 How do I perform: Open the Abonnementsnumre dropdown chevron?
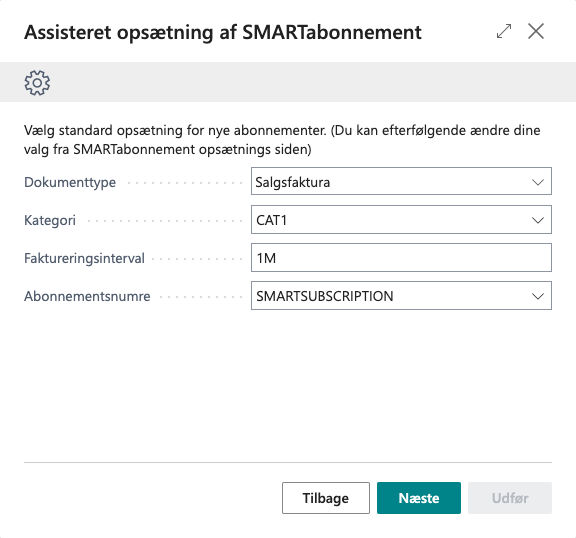pyautogui.click(x=538, y=296)
